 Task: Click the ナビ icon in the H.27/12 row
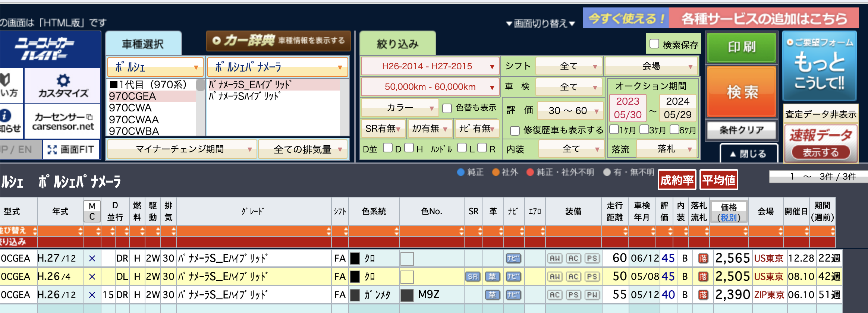pos(513,258)
